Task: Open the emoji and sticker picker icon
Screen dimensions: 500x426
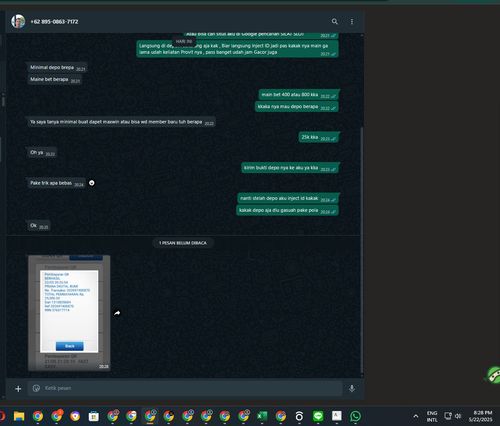Action: click(x=36, y=388)
